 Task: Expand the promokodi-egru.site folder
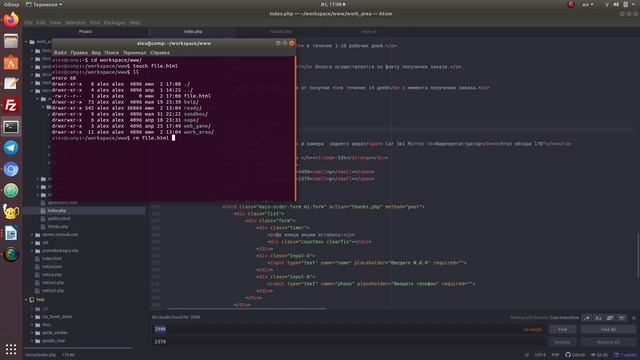click(x=33, y=251)
